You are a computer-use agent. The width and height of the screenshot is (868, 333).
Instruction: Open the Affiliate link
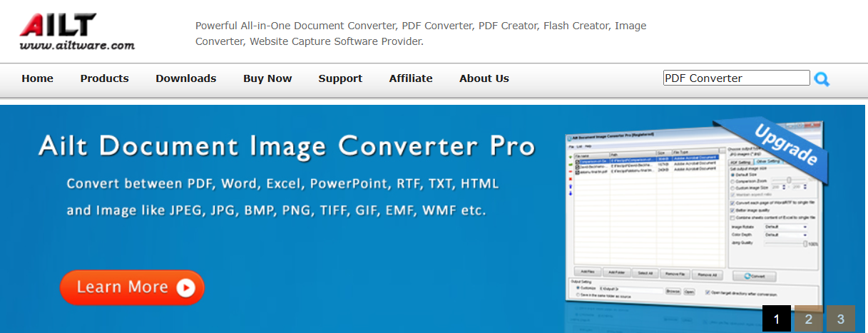[x=411, y=78]
